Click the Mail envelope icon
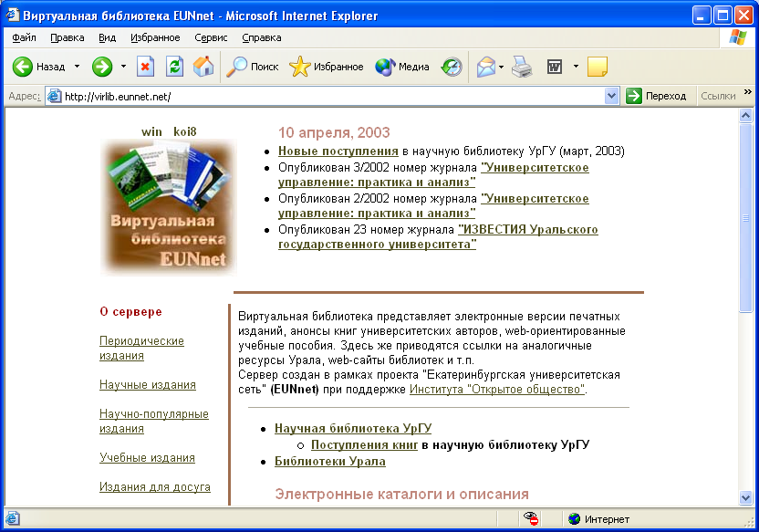 [x=486, y=67]
